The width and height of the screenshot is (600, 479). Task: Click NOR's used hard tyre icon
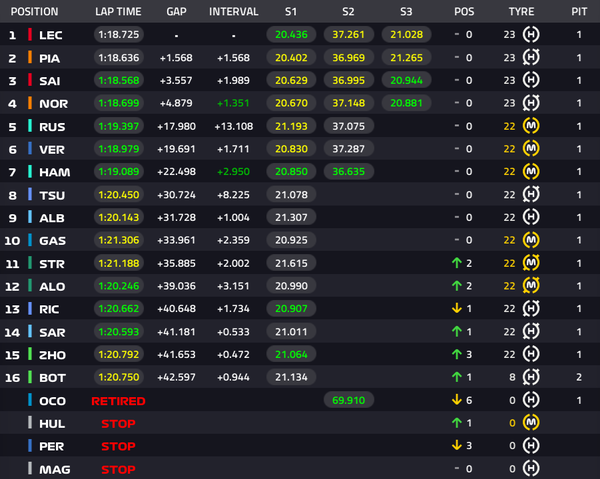531,103
